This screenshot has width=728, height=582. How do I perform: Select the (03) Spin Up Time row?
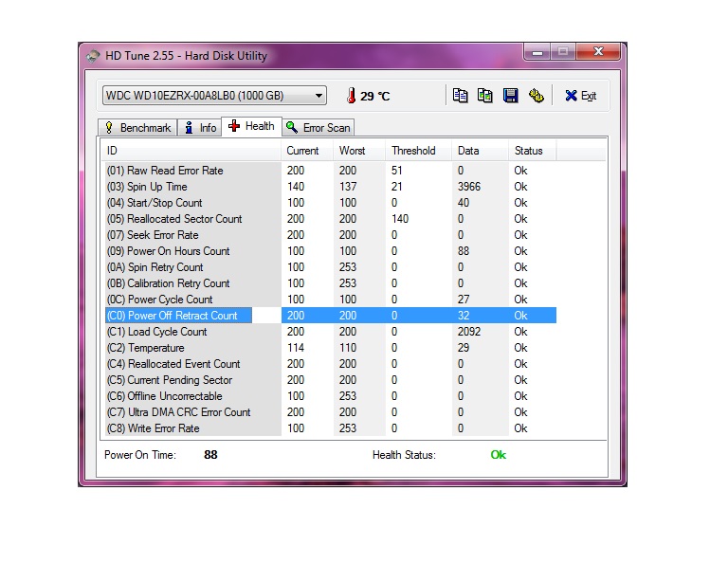(x=331, y=187)
